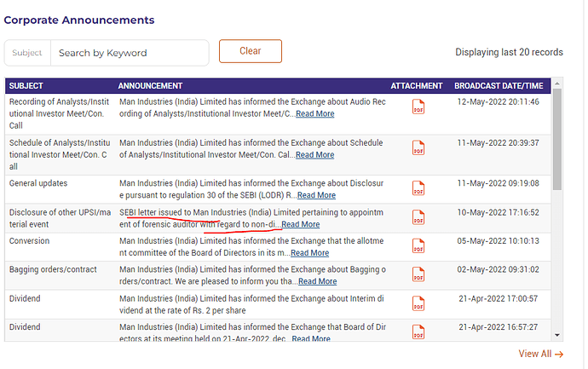Screen dimensions: 588x369
Task: Open PDF for Dividend 21-Apr-2022 16:57:27 row
Action: pyautogui.click(x=418, y=332)
